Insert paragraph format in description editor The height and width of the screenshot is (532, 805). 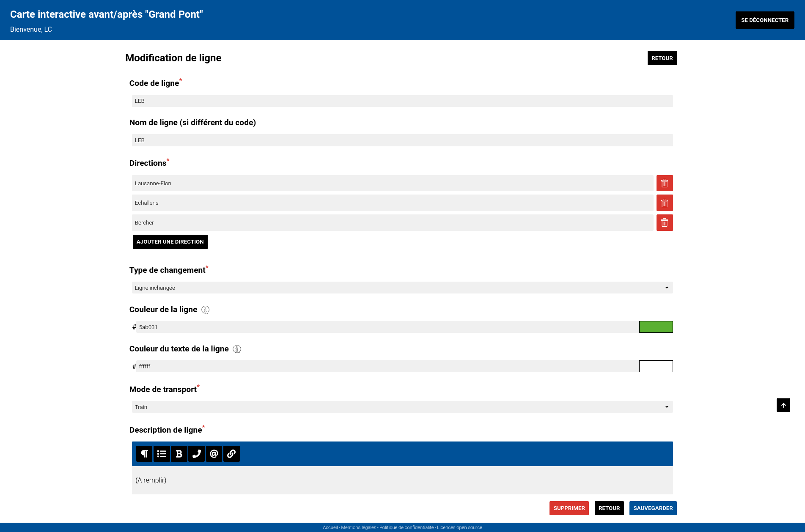[x=144, y=454]
